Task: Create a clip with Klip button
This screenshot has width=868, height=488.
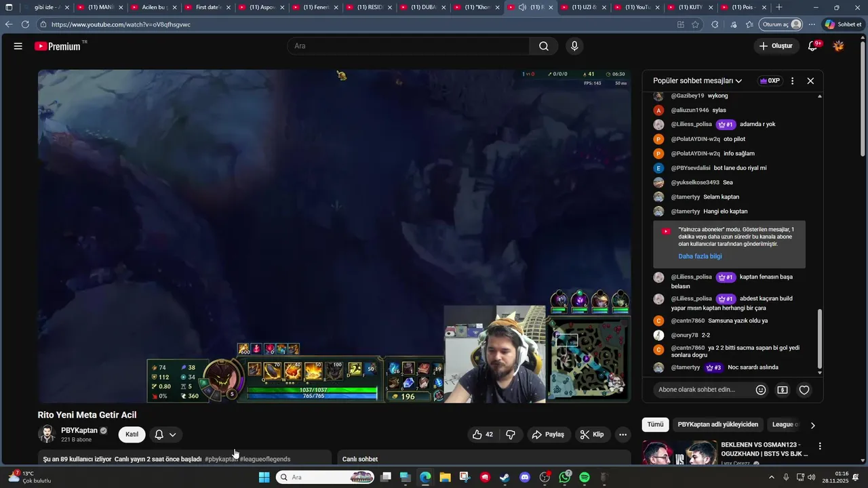Action: point(591,434)
